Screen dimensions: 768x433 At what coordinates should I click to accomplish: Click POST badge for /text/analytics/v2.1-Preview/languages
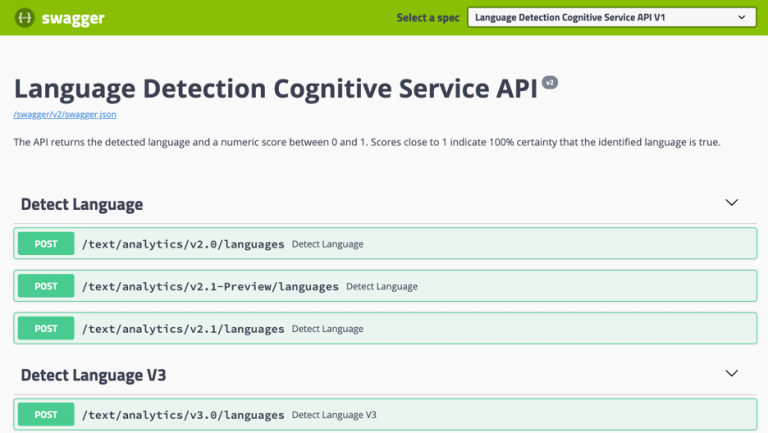tap(46, 286)
